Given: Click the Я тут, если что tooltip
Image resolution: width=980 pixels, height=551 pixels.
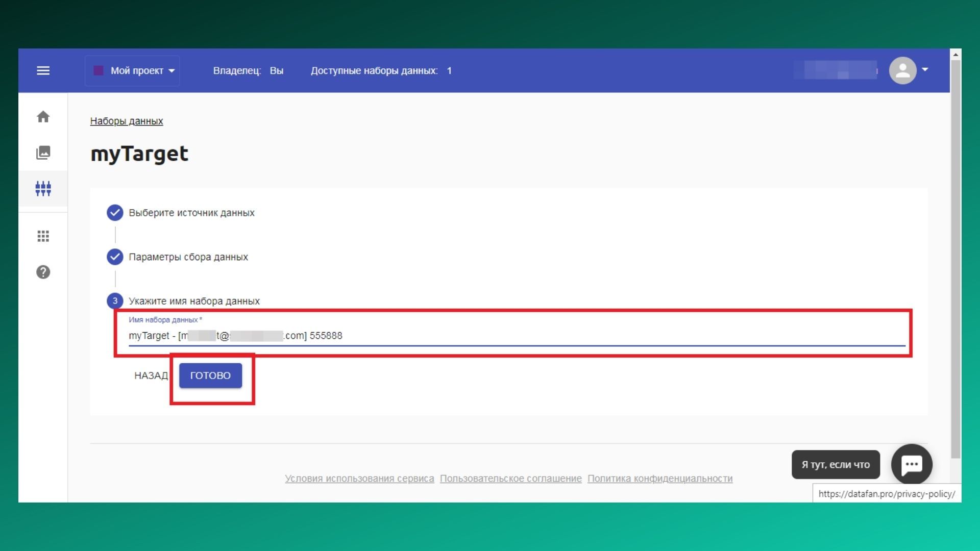Looking at the screenshot, I should pos(836,464).
